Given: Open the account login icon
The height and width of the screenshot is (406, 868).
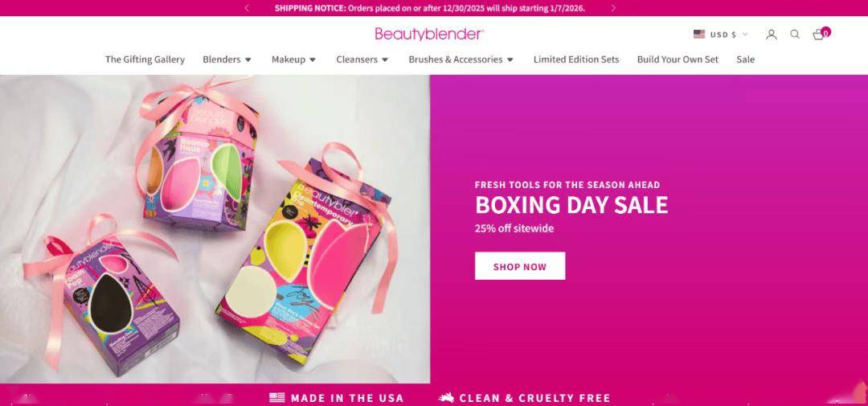Looking at the screenshot, I should [771, 35].
